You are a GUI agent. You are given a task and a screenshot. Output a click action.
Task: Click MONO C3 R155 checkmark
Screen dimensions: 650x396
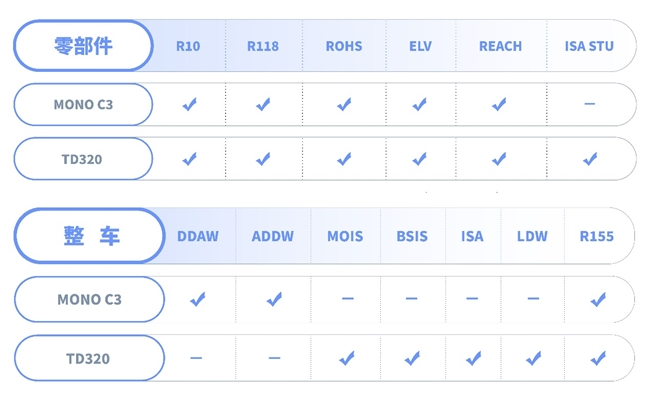click(598, 299)
